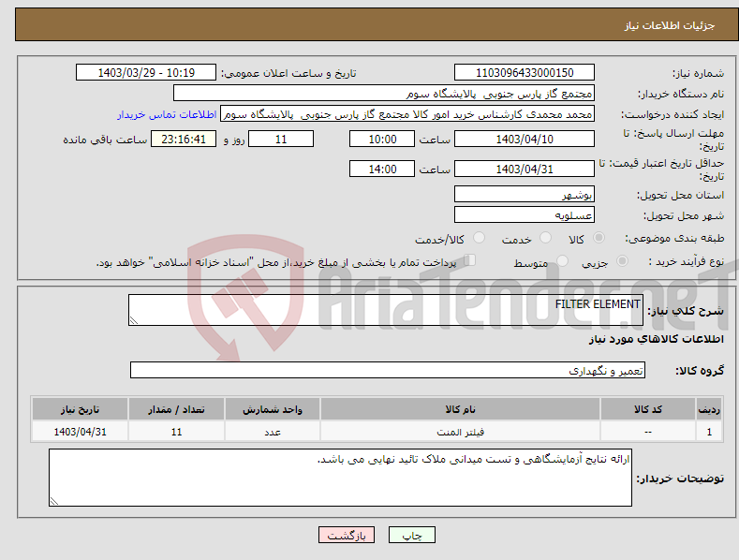Image resolution: width=739 pixels, height=560 pixels.
Task: Click the days remaining field showing 11
Action: (x=281, y=139)
